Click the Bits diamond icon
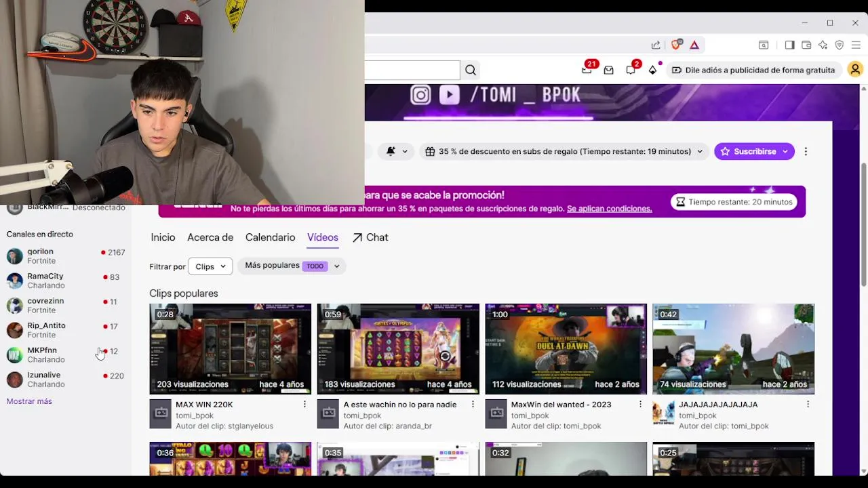Image resolution: width=868 pixels, height=488 pixels. (x=653, y=70)
